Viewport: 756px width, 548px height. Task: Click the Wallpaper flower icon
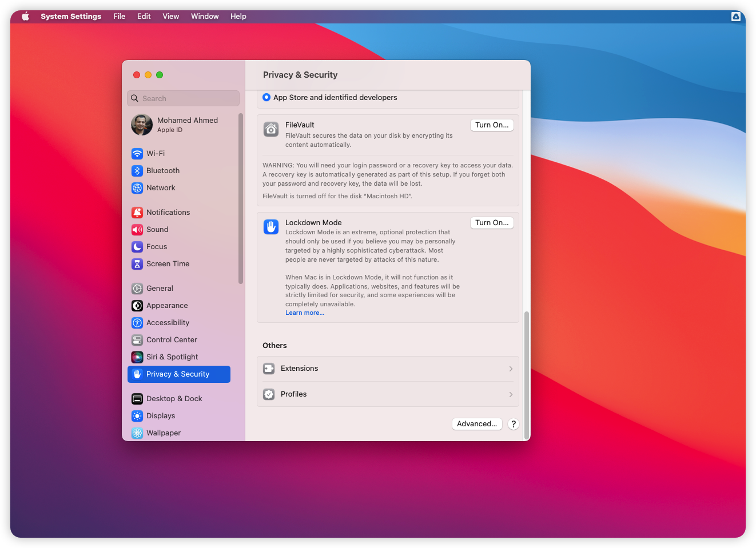point(137,433)
